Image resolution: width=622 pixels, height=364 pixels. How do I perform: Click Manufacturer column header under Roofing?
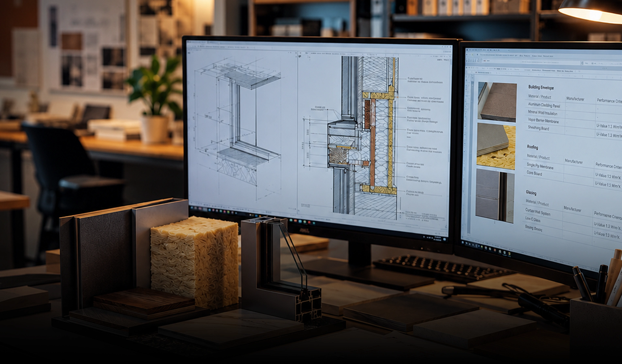(x=574, y=161)
